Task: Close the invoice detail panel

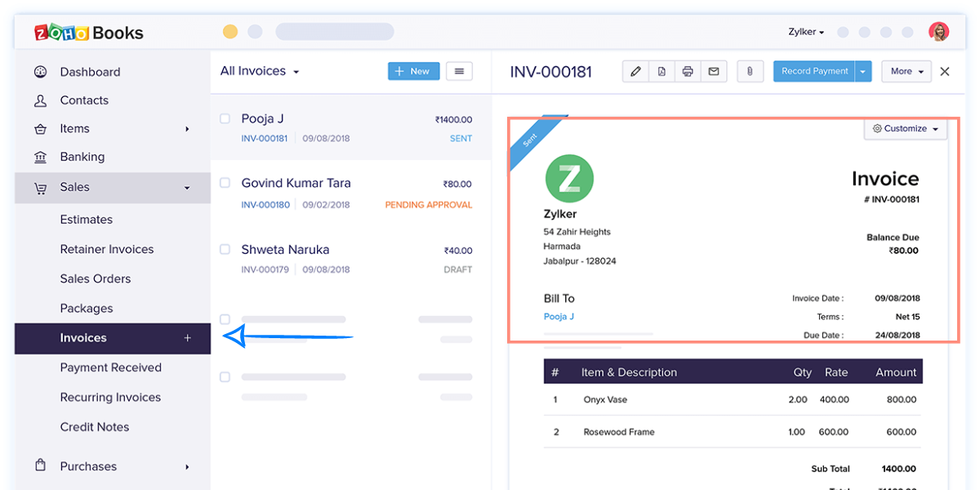Action: point(945,71)
